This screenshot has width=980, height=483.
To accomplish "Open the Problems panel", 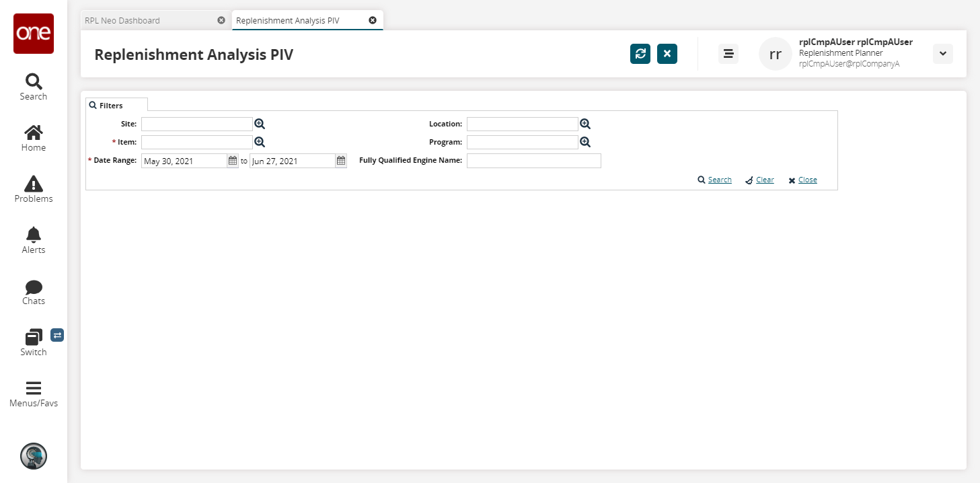I will click(34, 190).
